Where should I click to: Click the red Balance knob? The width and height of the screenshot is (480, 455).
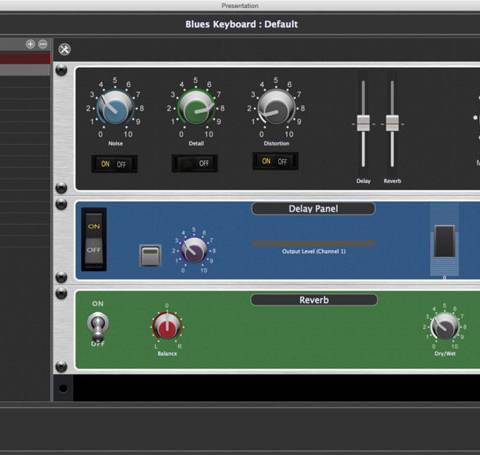click(167, 326)
